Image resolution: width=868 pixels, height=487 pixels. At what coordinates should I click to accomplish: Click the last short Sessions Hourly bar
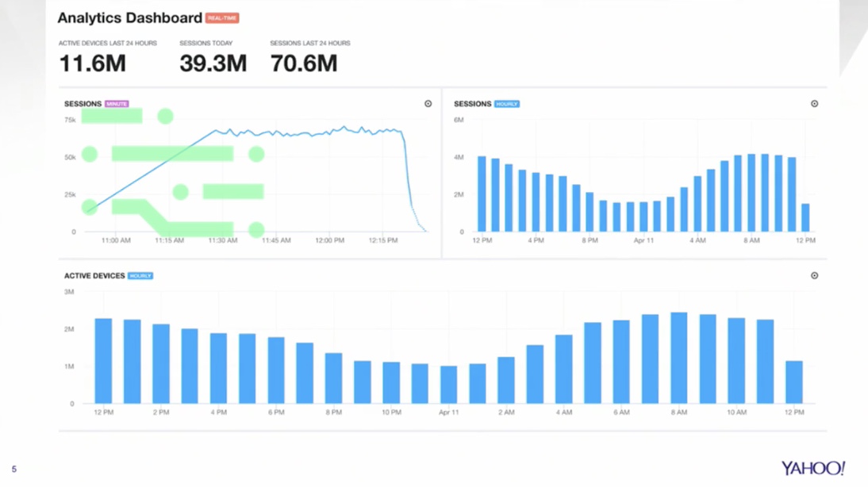point(805,217)
